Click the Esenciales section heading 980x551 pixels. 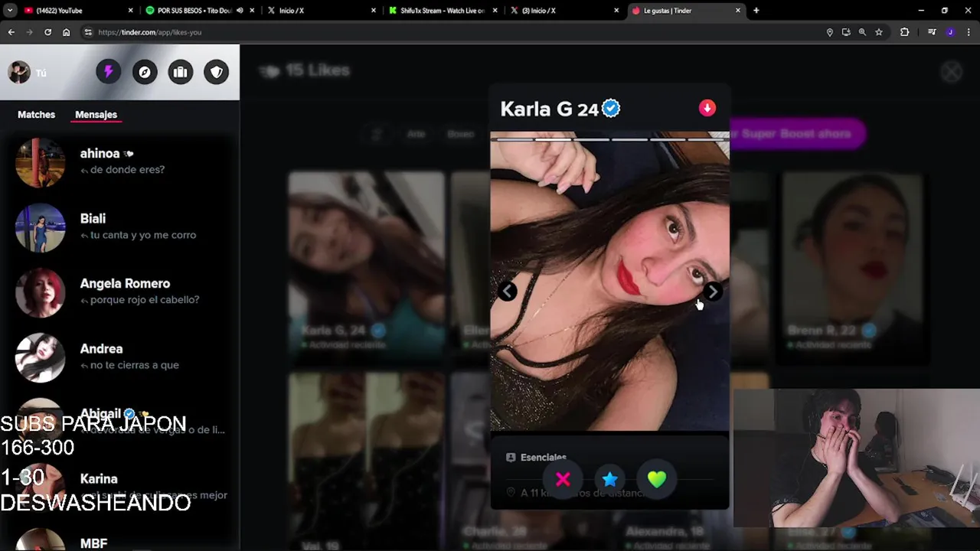pyautogui.click(x=543, y=458)
